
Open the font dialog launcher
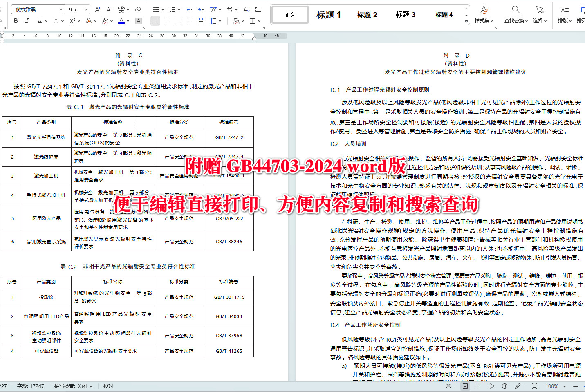coord(143,28)
